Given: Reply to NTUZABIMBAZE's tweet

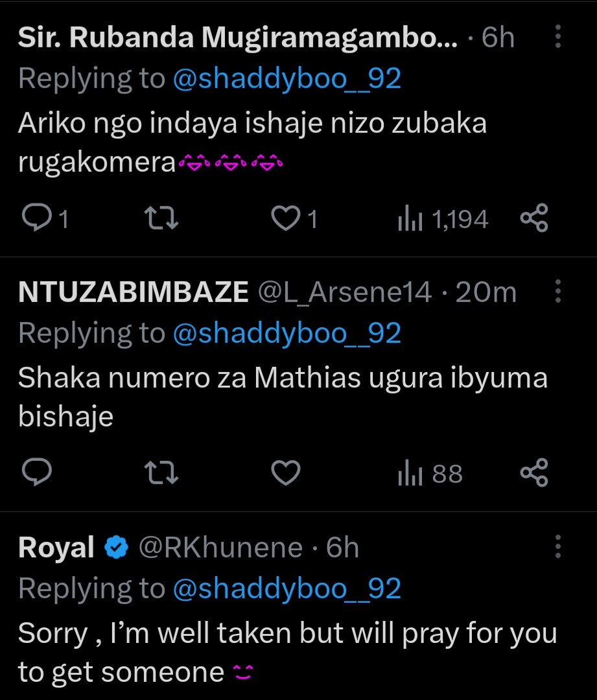Looking at the screenshot, I should pos(38,474).
